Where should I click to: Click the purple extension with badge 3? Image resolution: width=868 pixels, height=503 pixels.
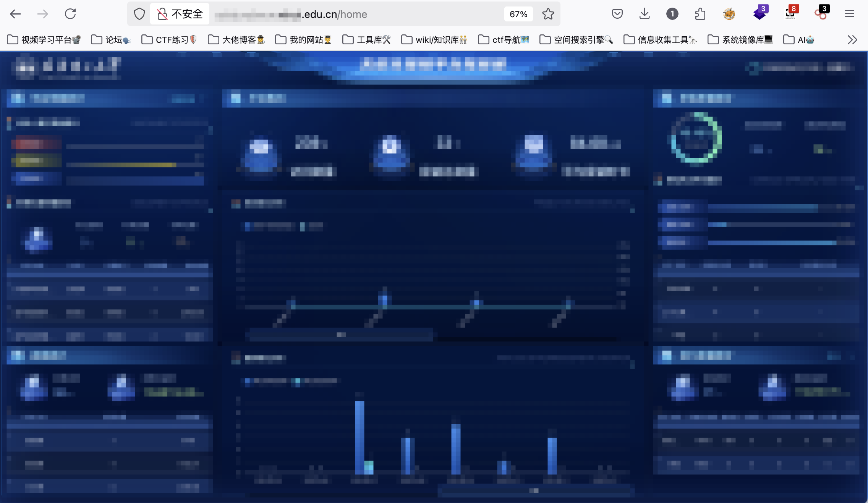point(759,13)
